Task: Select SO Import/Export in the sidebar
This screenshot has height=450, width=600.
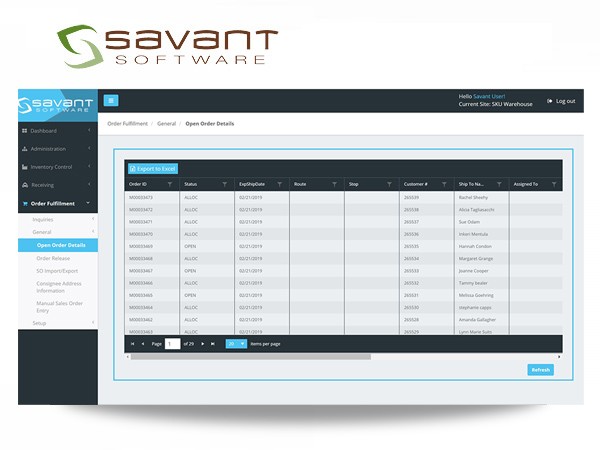Action: (58, 271)
